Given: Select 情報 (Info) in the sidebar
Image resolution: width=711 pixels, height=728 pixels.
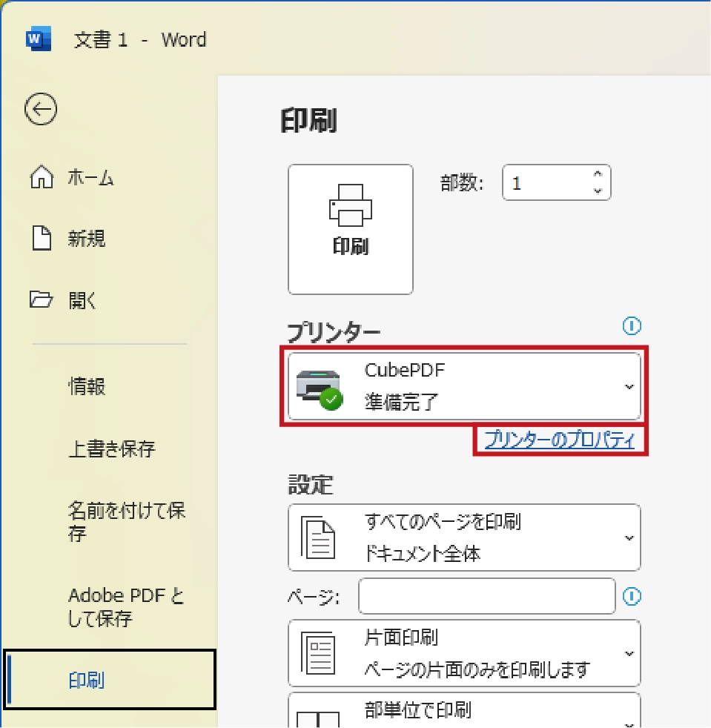Looking at the screenshot, I should 87,386.
